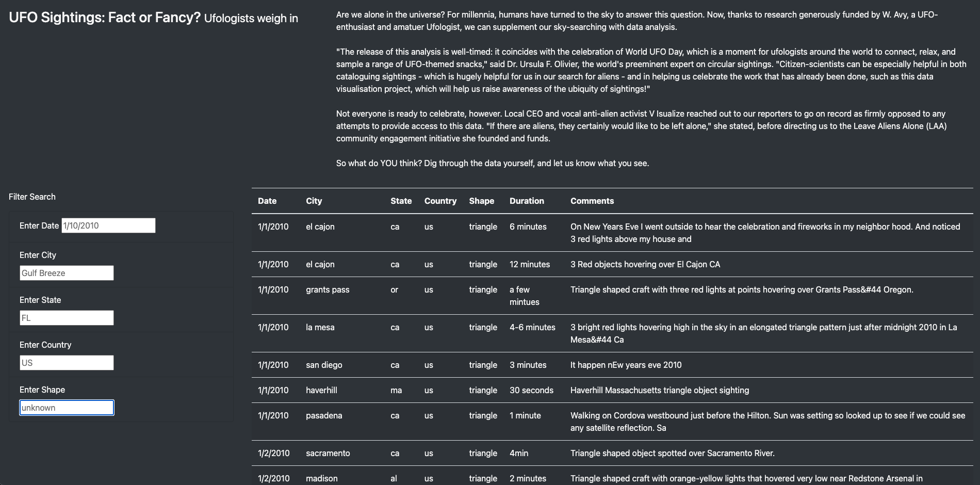The height and width of the screenshot is (485, 980).
Task: Click the Country column header
Action: click(440, 201)
